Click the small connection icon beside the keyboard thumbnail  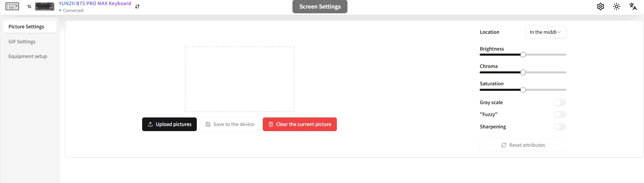click(x=29, y=6)
